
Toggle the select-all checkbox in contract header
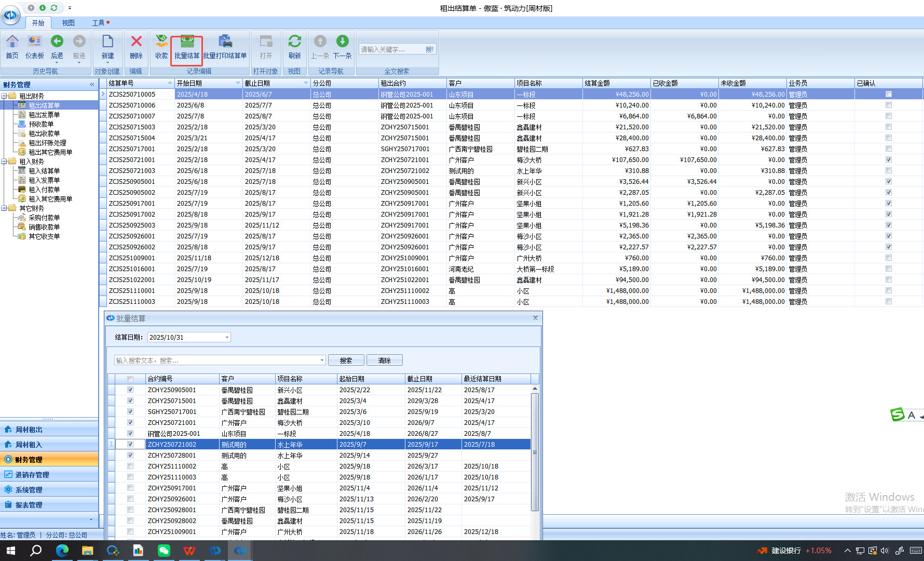tap(130, 379)
